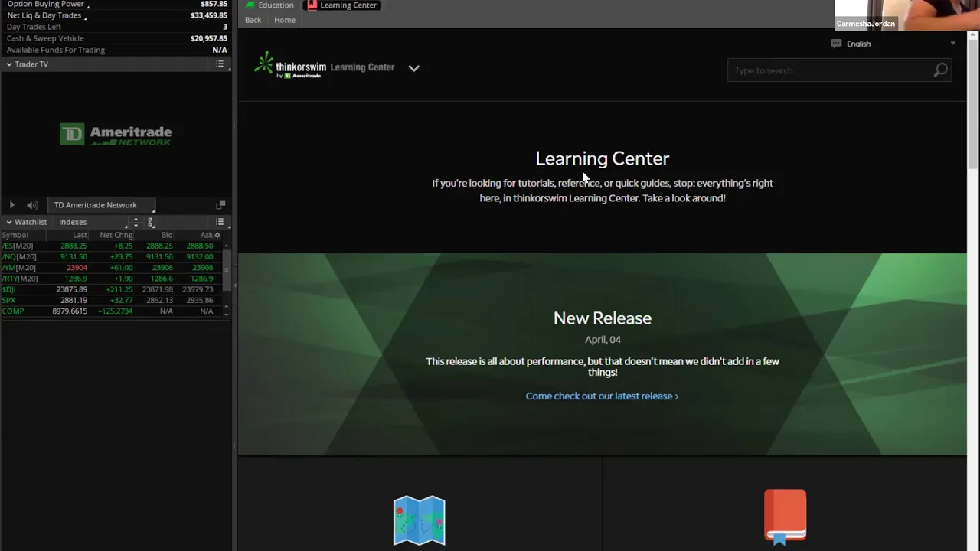Open the Come check out our latest release link
The image size is (980, 551).
[602, 396]
